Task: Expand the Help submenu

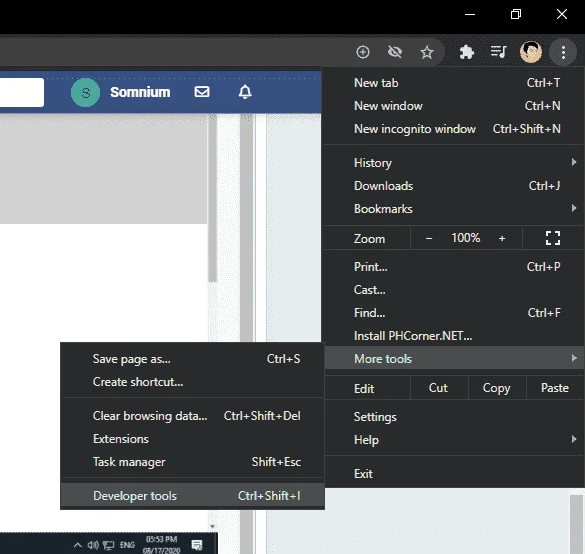Action: click(x=453, y=440)
